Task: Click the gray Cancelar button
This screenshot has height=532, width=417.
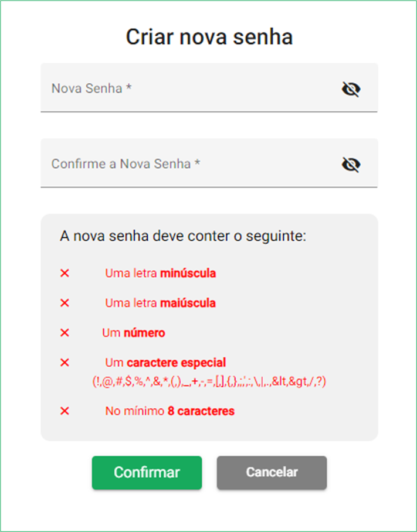Action: pos(272,473)
